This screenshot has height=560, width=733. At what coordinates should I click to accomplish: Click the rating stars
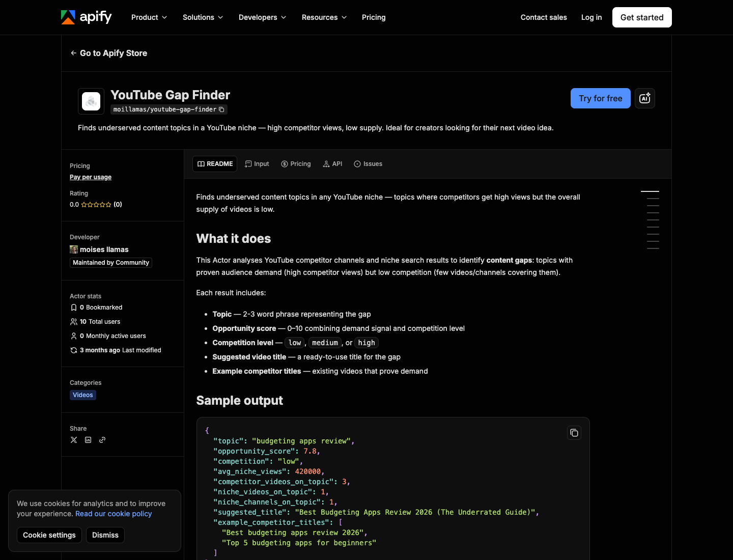[96, 205]
